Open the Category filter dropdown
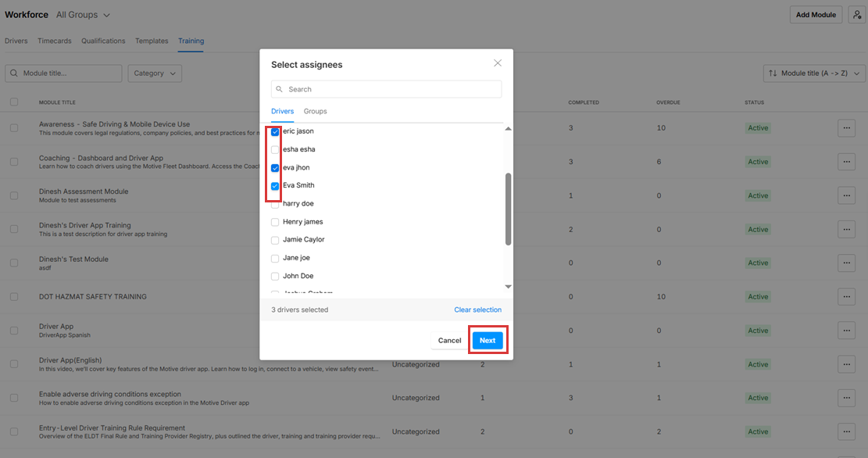 coord(155,73)
